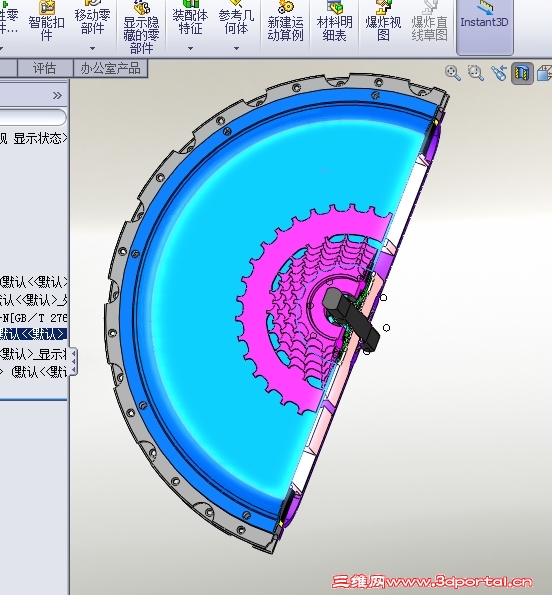Image resolution: width=552 pixels, height=595 pixels.
Task: Click the feature tree filter field
Action: point(33,117)
